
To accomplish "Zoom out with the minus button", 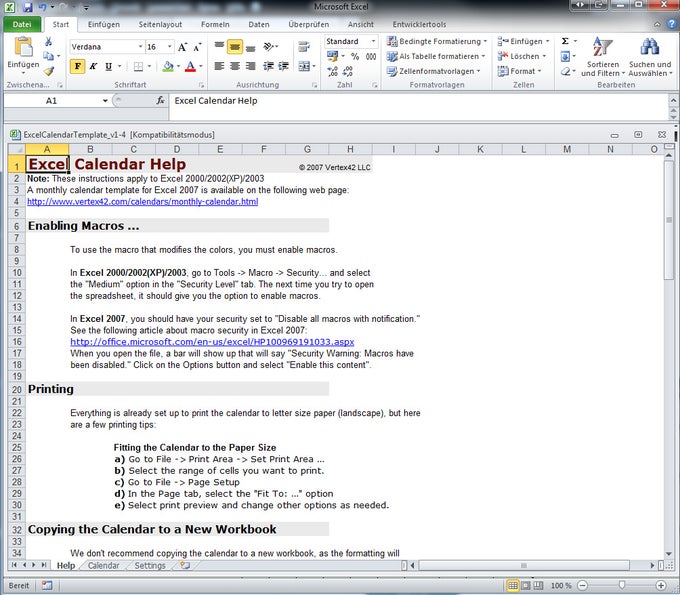I will coord(583,585).
